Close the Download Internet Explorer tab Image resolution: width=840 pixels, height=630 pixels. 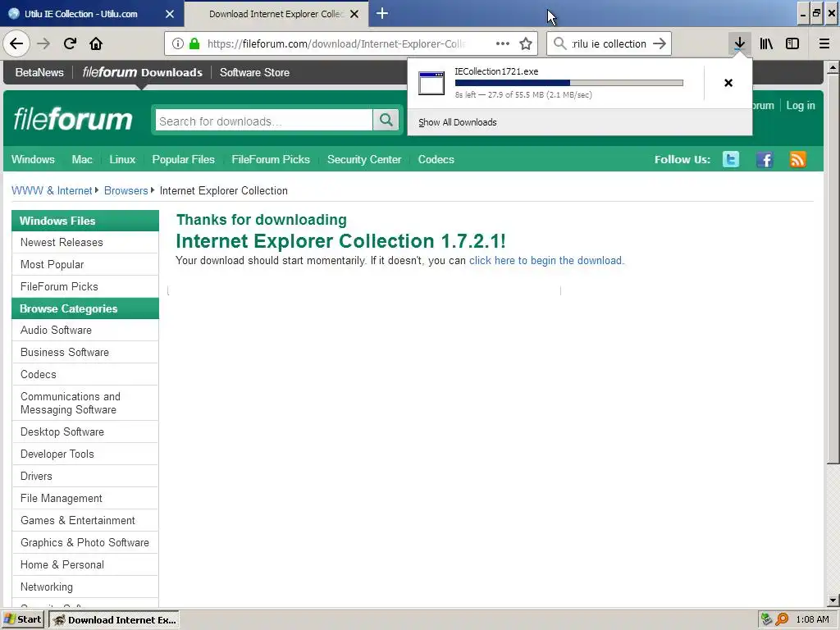coord(354,14)
